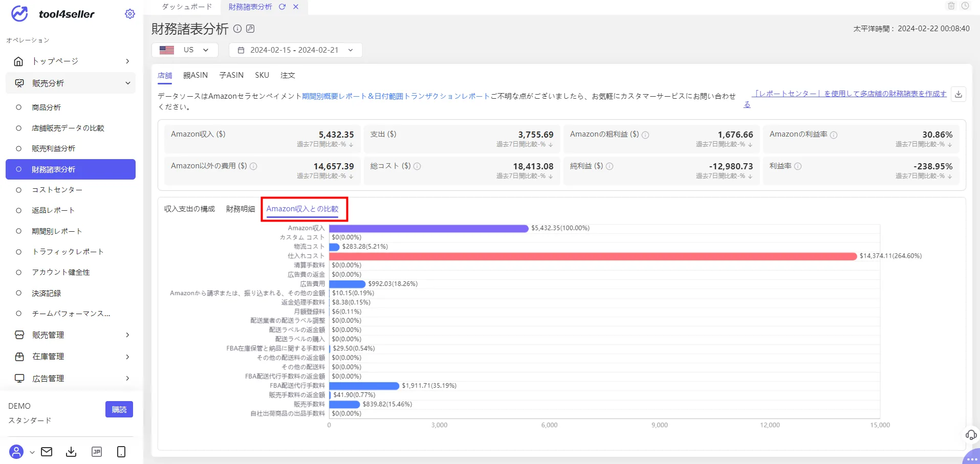Open the date range dropdown 2024-02-15 - 2024-02-21
980x464 pixels.
pyautogui.click(x=296, y=50)
